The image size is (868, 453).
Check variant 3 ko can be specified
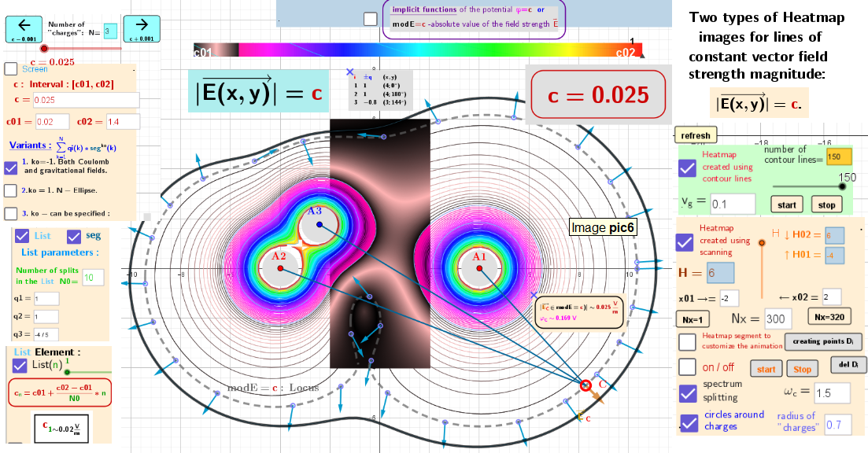10,213
